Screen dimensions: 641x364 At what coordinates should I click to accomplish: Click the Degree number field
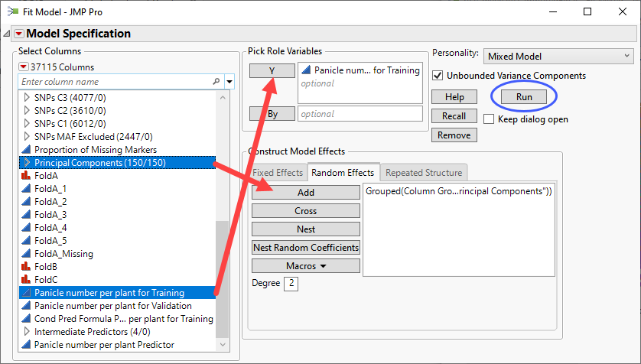[291, 284]
